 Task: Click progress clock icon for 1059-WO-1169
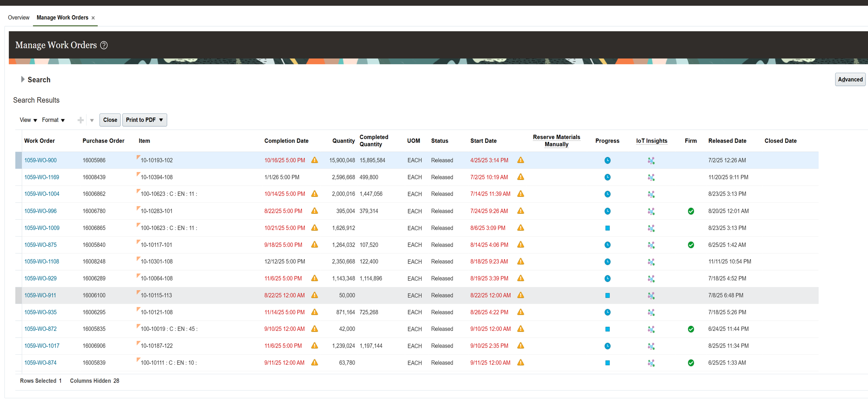point(607,177)
